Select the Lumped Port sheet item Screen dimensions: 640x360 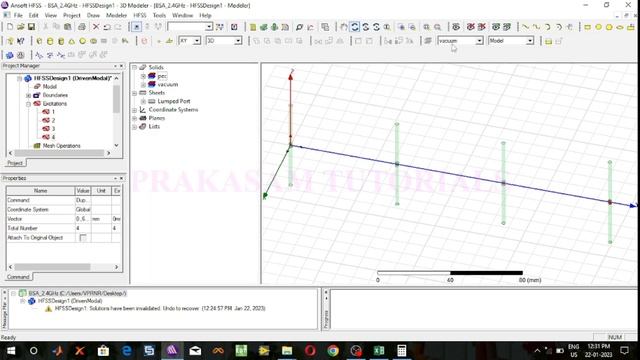[x=173, y=101]
